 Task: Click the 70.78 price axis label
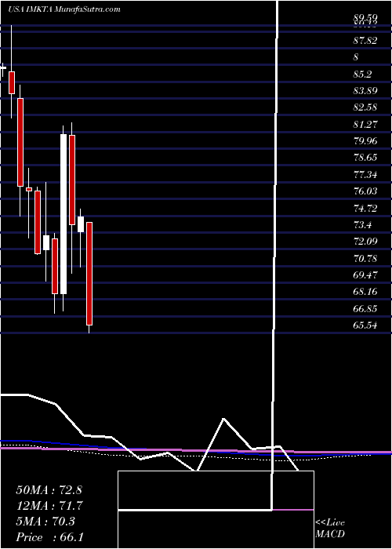pyautogui.click(x=365, y=258)
